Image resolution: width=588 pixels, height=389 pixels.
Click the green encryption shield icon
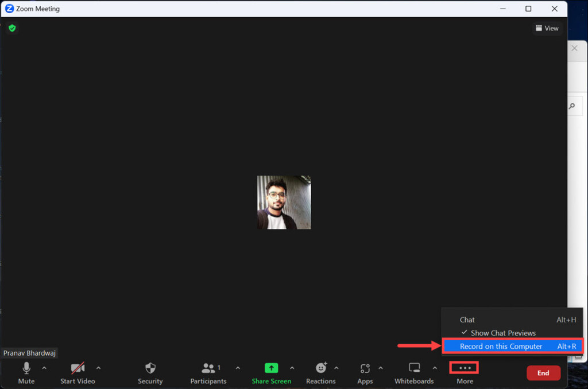[x=12, y=28]
